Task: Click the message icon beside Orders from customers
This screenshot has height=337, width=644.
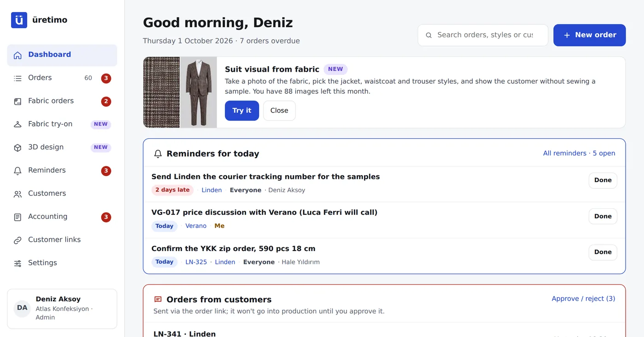Action: click(x=158, y=299)
